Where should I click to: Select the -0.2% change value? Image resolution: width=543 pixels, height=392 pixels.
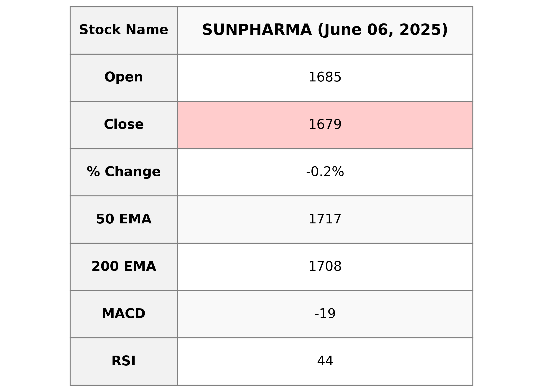coord(325,172)
